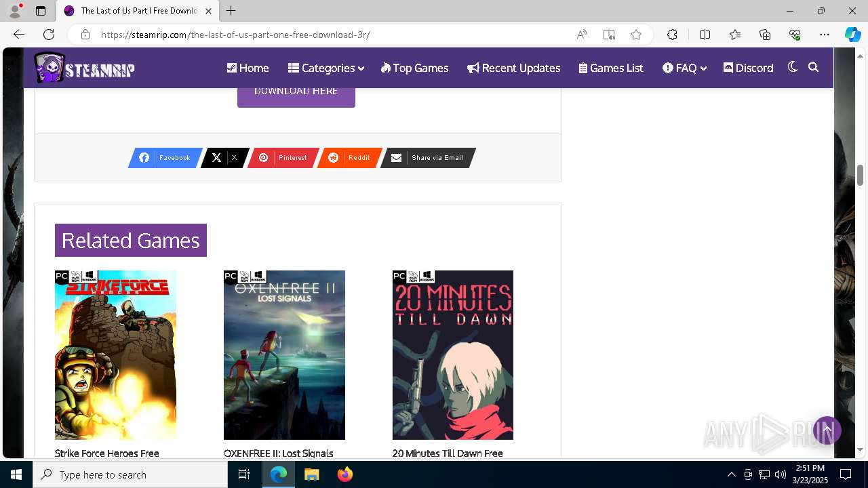The width and height of the screenshot is (868, 488).
Task: Click Strike Force Heroes Free title link
Action: 107,453
